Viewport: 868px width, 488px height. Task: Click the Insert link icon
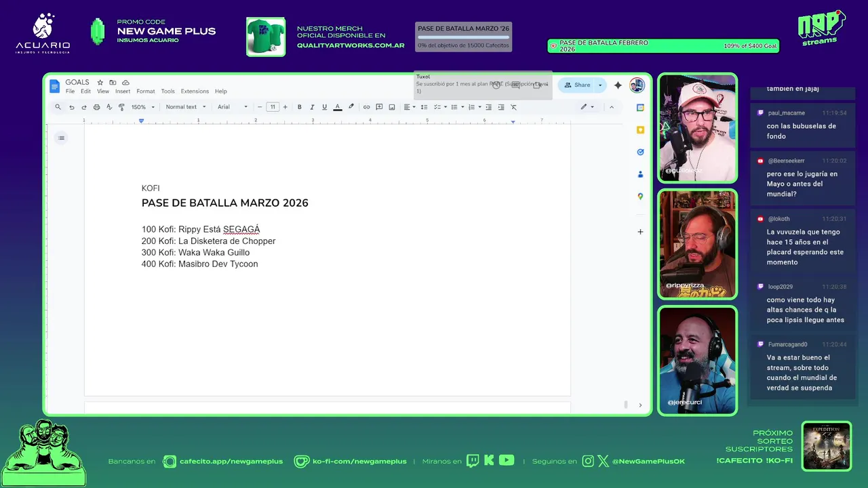coord(366,107)
